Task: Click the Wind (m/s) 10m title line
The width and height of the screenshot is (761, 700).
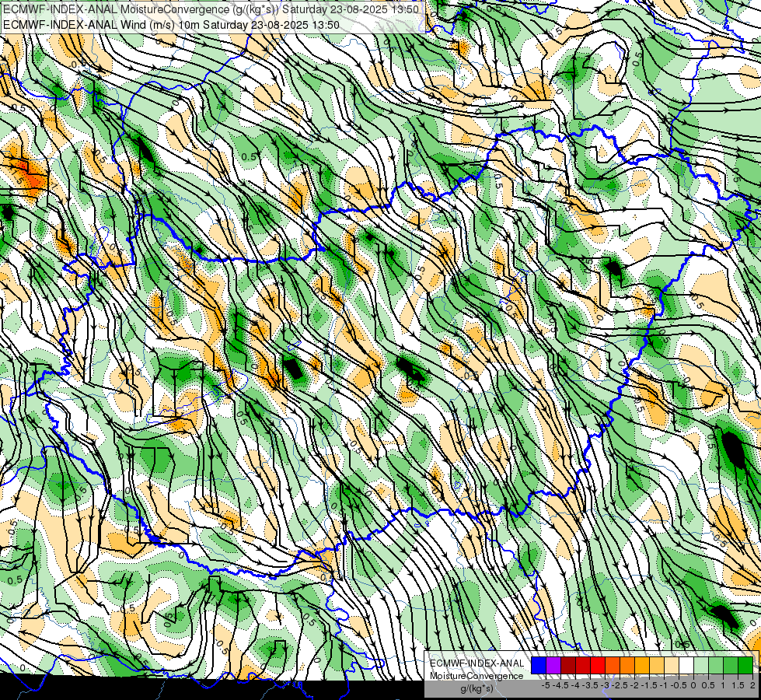Action: 171,25
